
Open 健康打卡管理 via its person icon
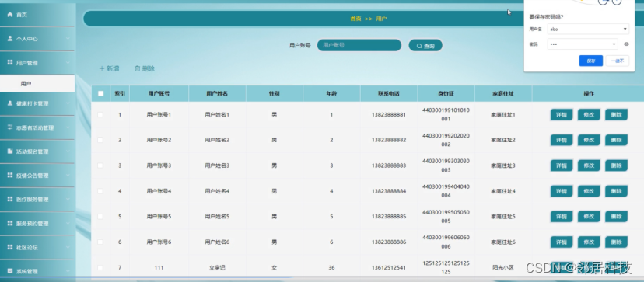click(x=10, y=103)
